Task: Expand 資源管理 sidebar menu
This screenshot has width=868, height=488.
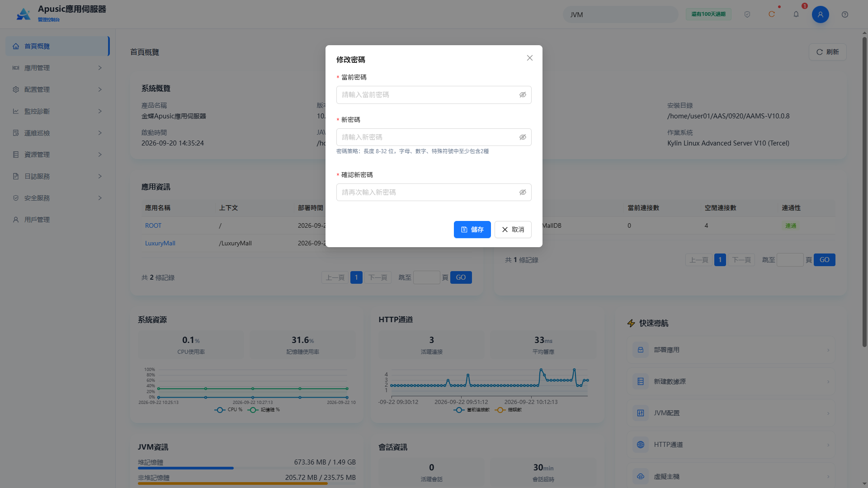Action: pos(57,155)
